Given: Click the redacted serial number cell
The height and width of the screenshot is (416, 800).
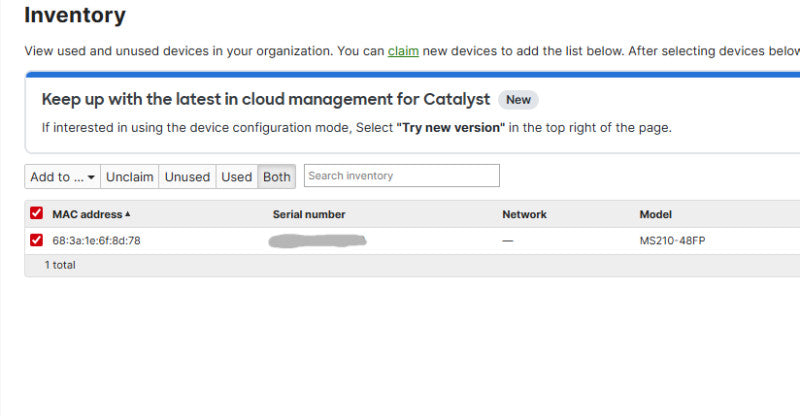Looking at the screenshot, I should point(317,240).
